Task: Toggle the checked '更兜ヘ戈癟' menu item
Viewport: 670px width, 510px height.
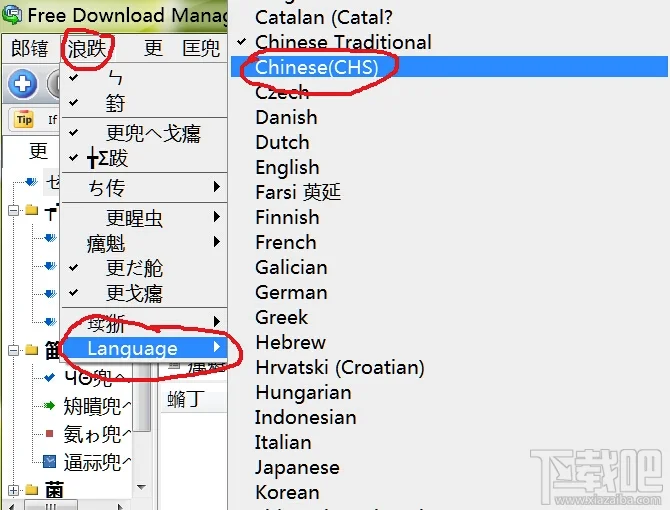Action: tap(144, 133)
